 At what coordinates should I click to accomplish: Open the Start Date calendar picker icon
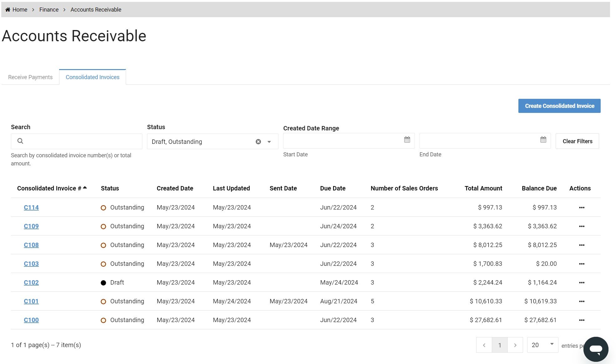(407, 139)
